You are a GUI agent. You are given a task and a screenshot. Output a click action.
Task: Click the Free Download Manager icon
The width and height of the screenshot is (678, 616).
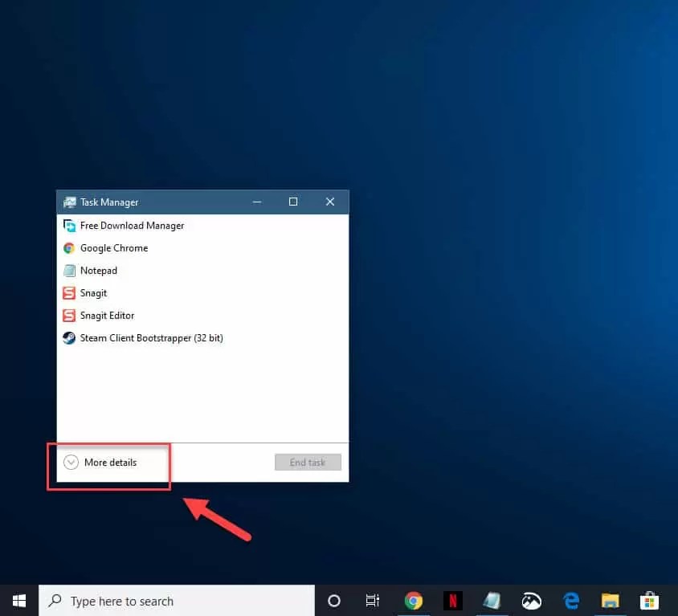click(69, 226)
